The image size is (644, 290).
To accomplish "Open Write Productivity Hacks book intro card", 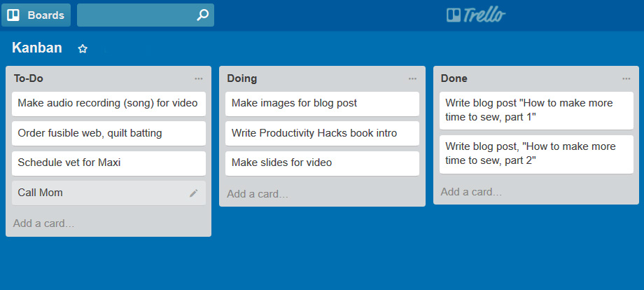I will click(x=323, y=133).
